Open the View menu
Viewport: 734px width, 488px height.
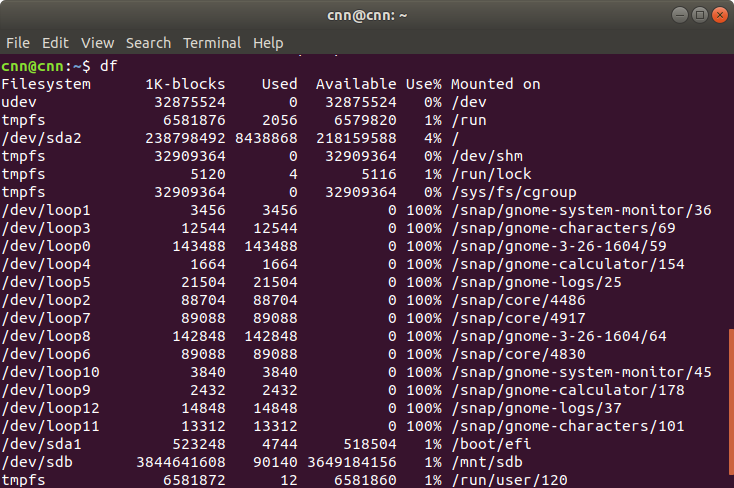click(97, 43)
